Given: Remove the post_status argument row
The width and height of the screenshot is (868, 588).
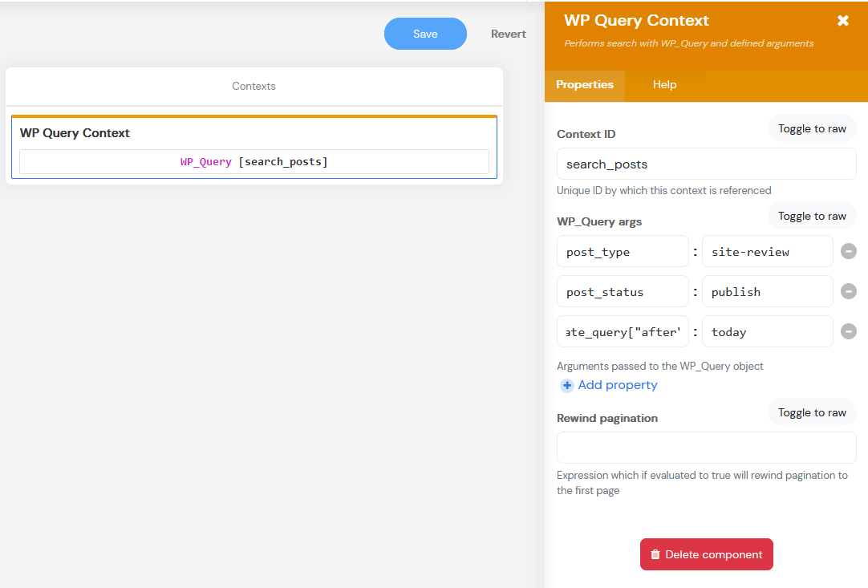Looking at the screenshot, I should pos(848,291).
